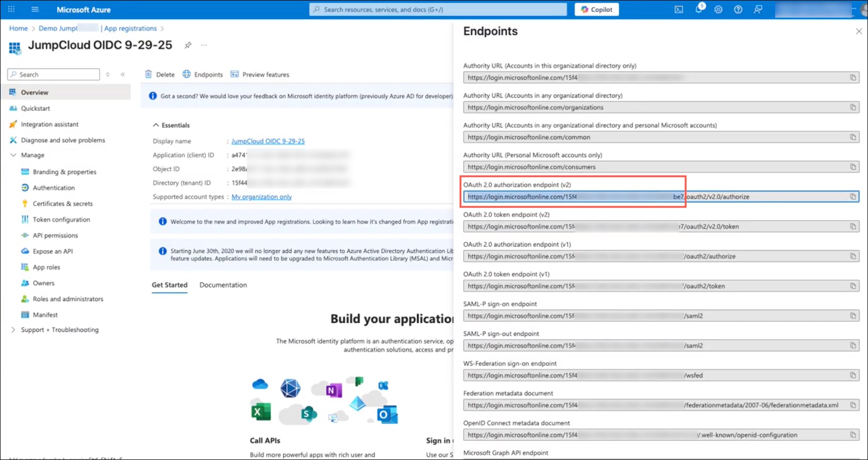Copy the OpenID Connect metadata document URL
The width and height of the screenshot is (868, 460).
point(852,435)
